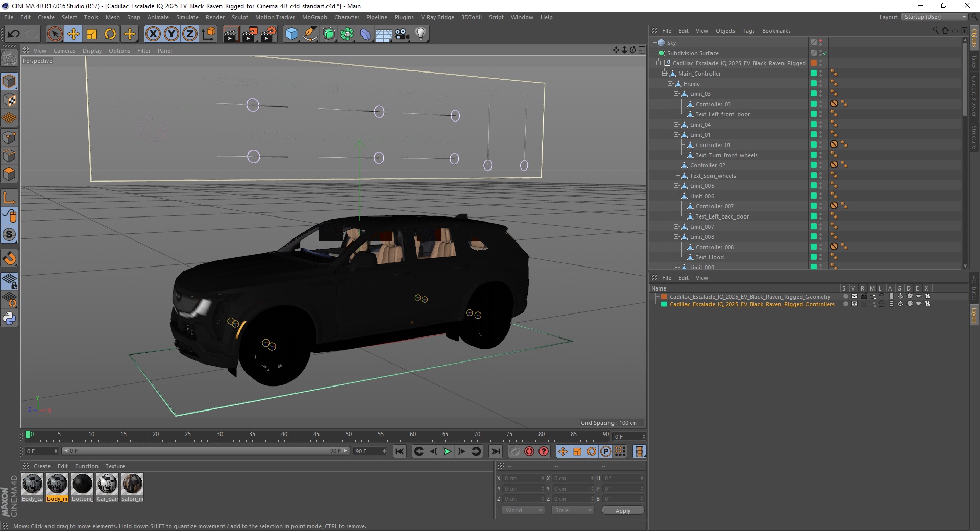Add a camera object
The width and height of the screenshot is (980, 531).
[x=402, y=34]
